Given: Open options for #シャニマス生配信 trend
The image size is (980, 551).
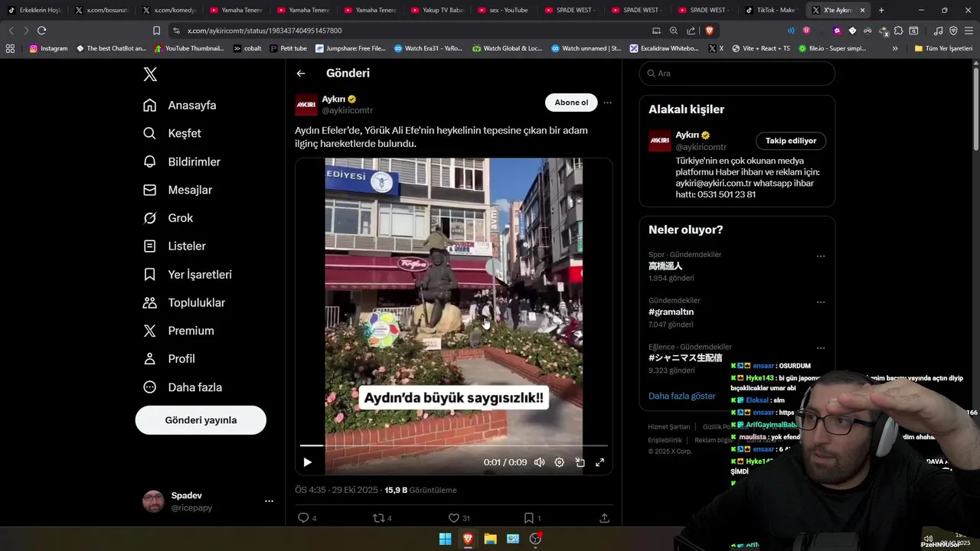Looking at the screenshot, I should click(x=821, y=348).
